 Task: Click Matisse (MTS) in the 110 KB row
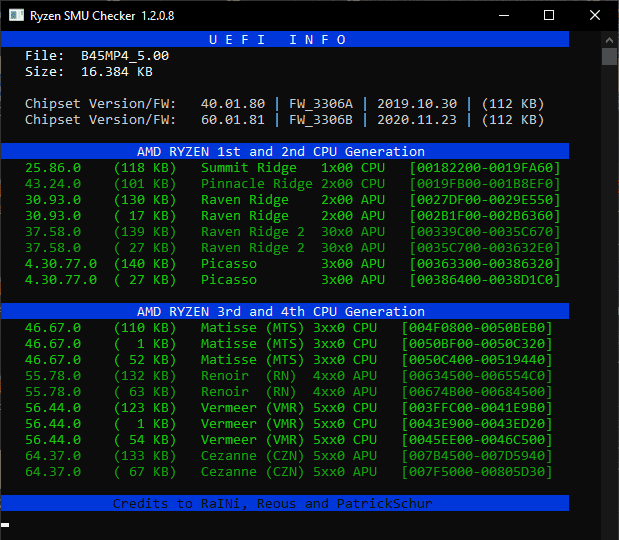coord(252,328)
